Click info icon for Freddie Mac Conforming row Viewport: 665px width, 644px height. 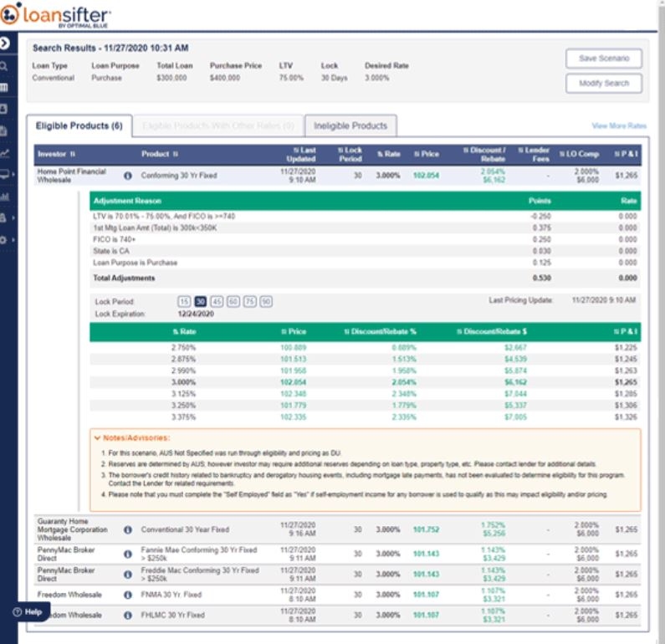click(128, 574)
